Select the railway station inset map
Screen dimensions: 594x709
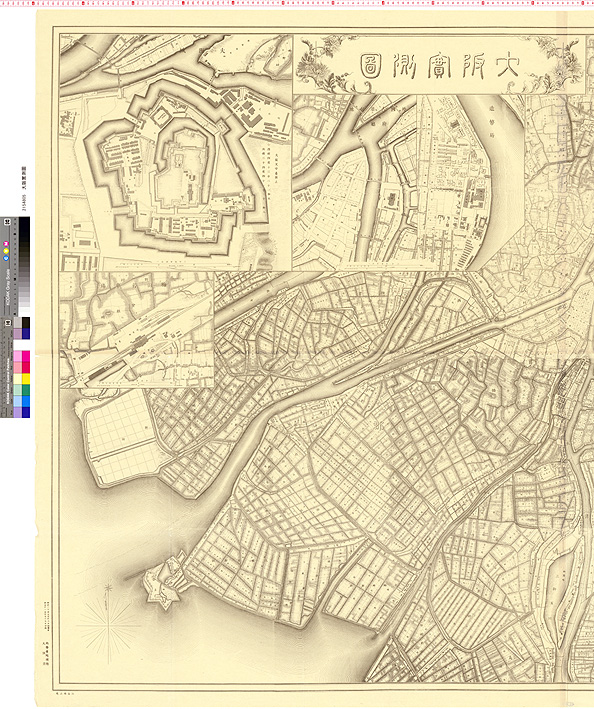[x=137, y=329]
